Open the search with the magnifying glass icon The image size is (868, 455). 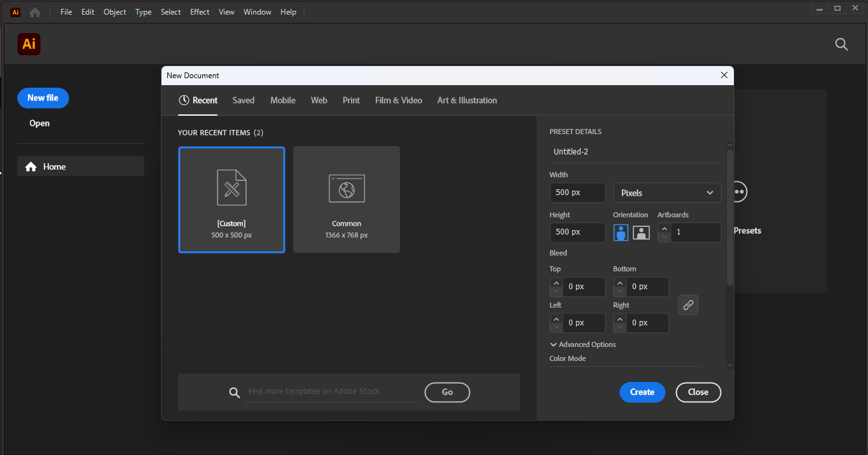(841, 44)
